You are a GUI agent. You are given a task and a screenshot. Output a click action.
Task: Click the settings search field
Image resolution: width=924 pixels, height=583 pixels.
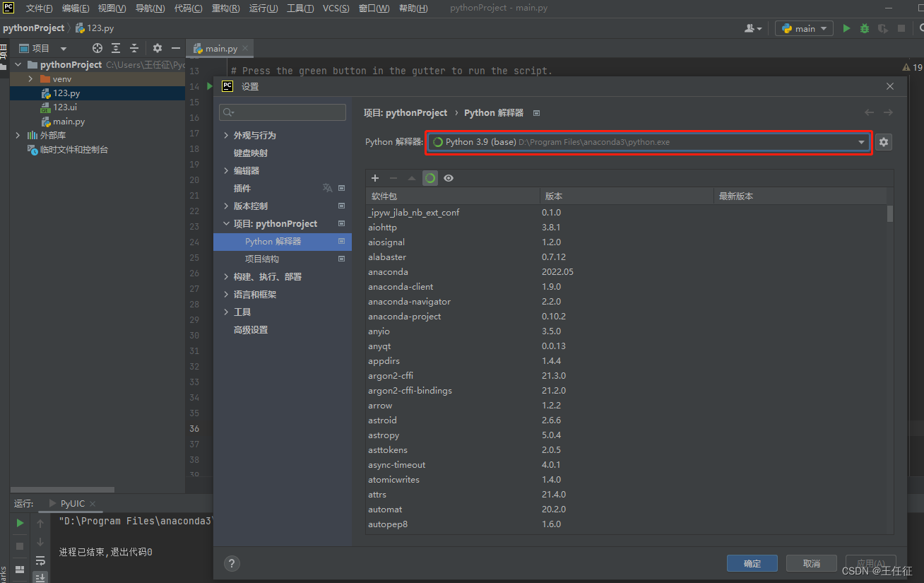tap(283, 112)
